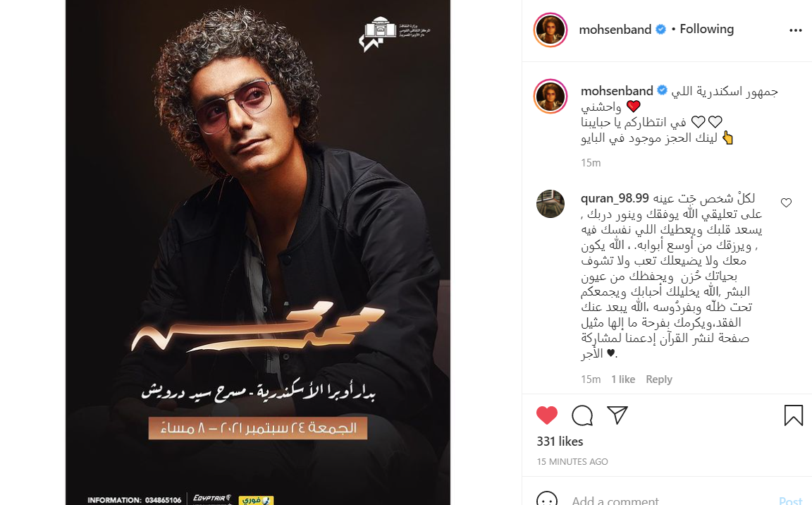
Task: Click mohsenband profile picture in header
Action: [550, 30]
